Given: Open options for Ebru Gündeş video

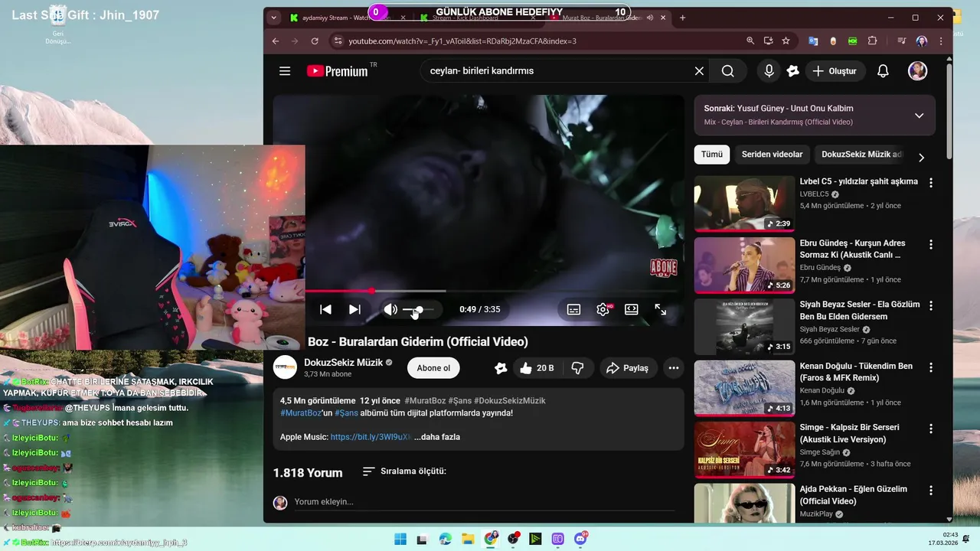Looking at the screenshot, I should pyautogui.click(x=931, y=245).
